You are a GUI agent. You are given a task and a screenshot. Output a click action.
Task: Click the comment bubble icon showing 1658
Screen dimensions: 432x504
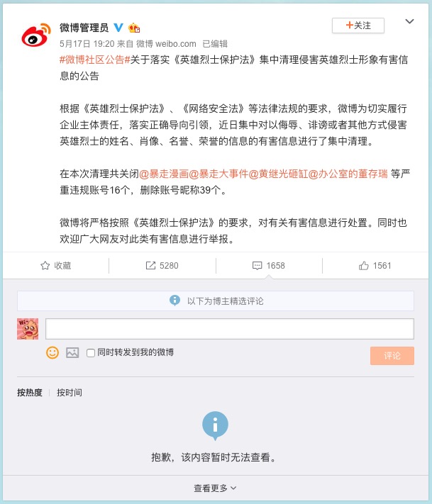pyautogui.click(x=257, y=266)
